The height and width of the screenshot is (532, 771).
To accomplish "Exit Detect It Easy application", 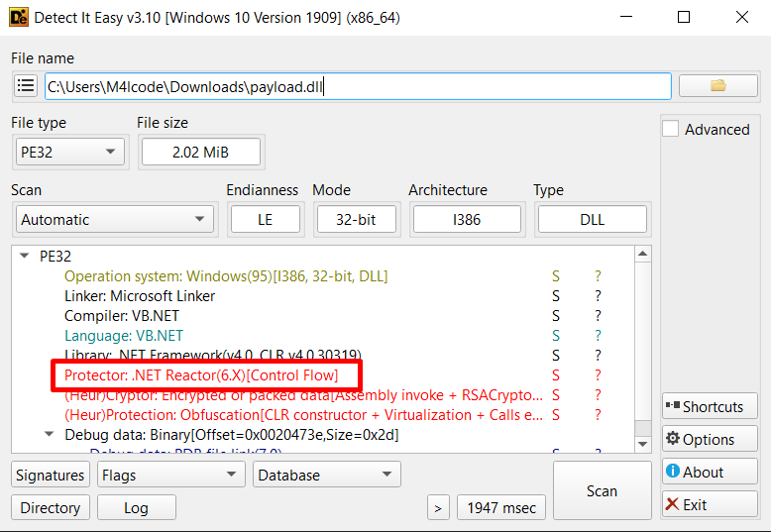I will pos(710,504).
